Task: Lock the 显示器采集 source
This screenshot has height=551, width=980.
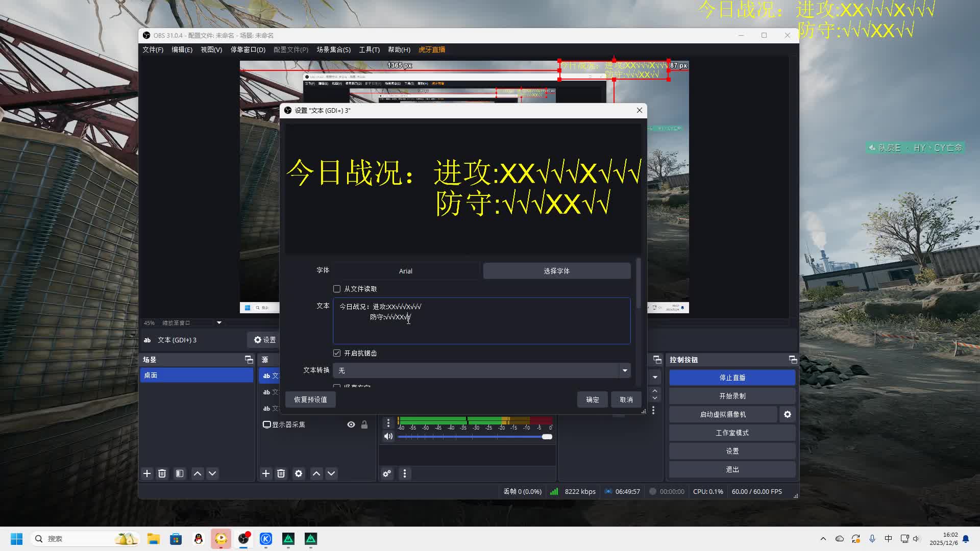Action: 364,424
